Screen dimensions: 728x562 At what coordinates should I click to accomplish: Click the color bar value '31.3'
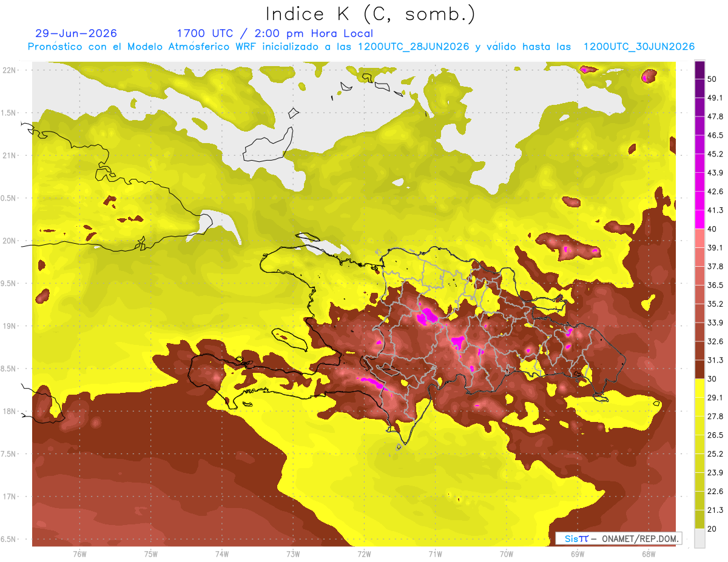715,360
